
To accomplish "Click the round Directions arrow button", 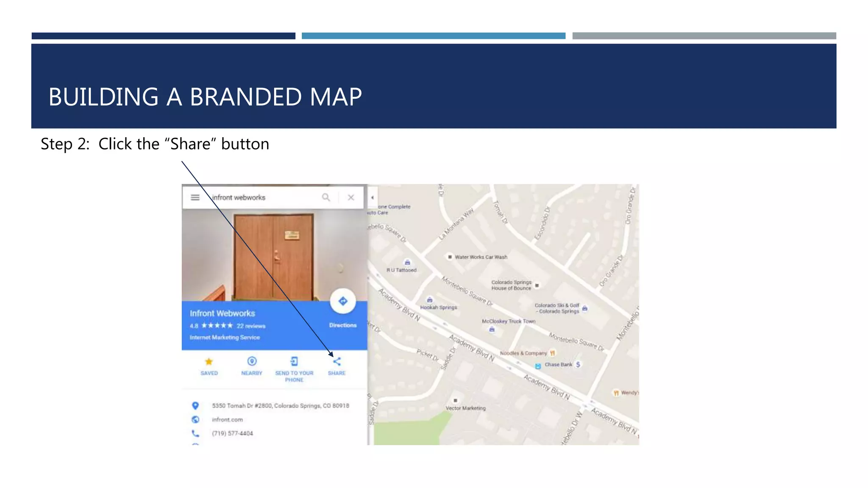I will (343, 301).
